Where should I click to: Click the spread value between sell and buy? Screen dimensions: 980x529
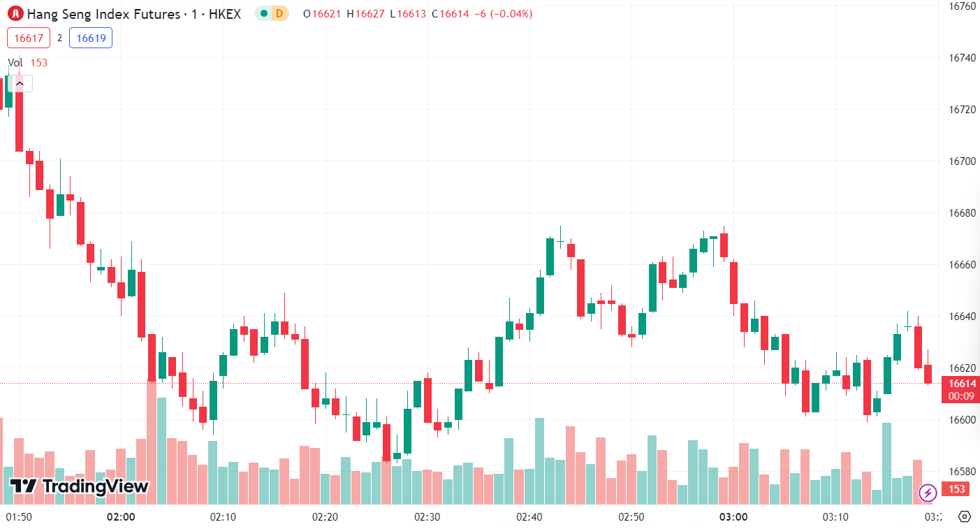click(x=59, y=38)
